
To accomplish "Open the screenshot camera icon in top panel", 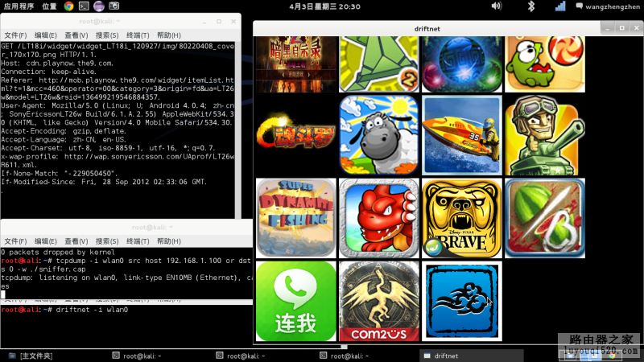I will (114, 6).
